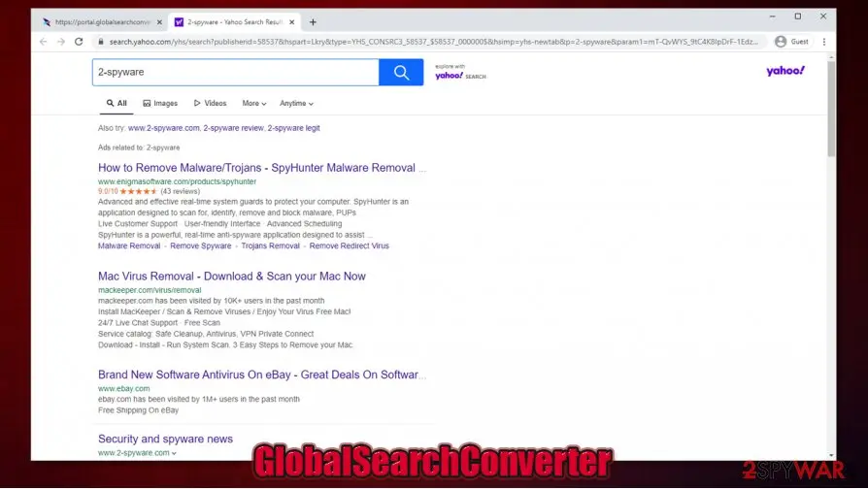Expand the More dropdown
This screenshot has height=489, width=868.
pyautogui.click(x=254, y=104)
